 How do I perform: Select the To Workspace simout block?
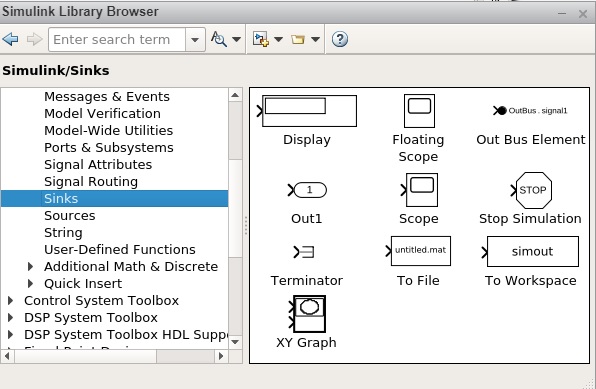(530, 251)
